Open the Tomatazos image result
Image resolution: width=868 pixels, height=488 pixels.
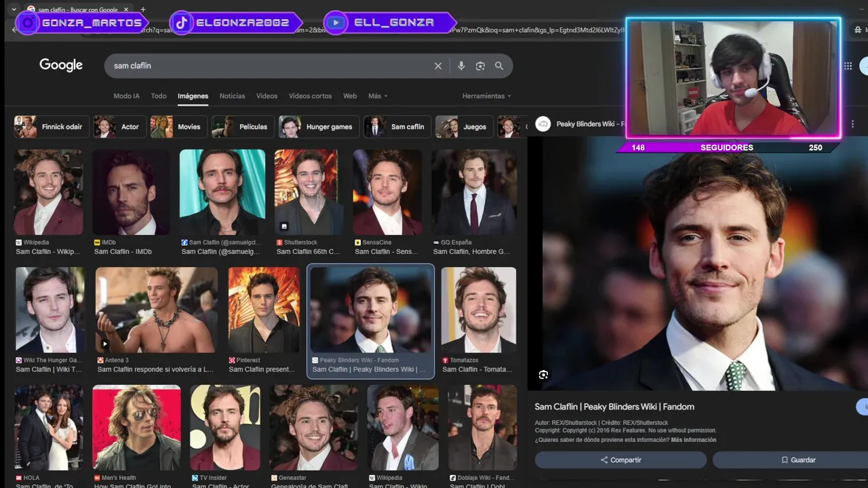click(x=479, y=310)
